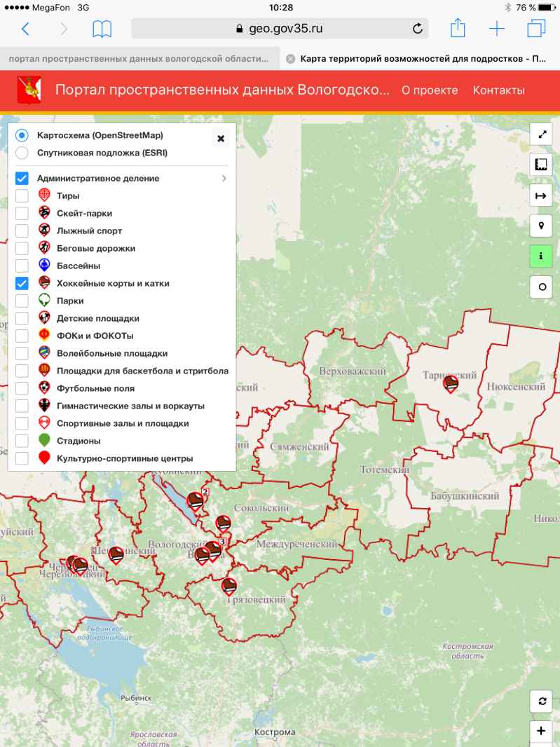Uncheck Хоккейные корты и катки layer
Image resolution: width=560 pixels, height=747 pixels.
[22, 283]
